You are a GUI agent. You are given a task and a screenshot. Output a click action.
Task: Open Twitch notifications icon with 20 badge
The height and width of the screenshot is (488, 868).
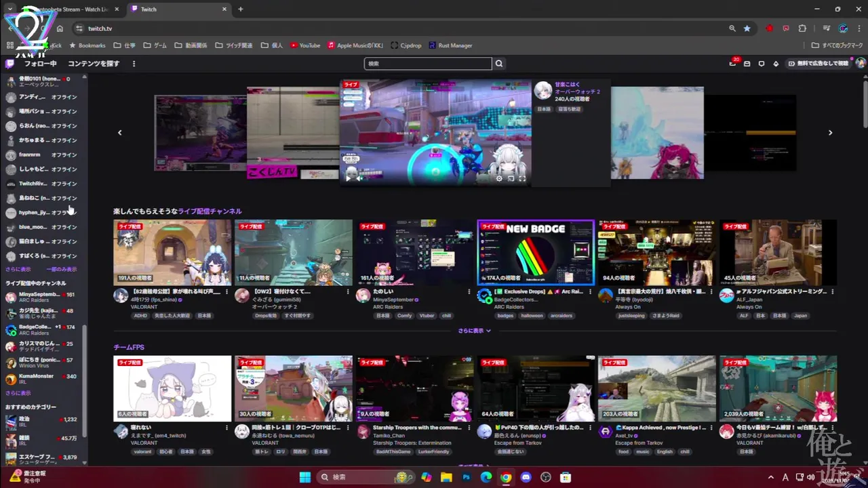coord(733,63)
